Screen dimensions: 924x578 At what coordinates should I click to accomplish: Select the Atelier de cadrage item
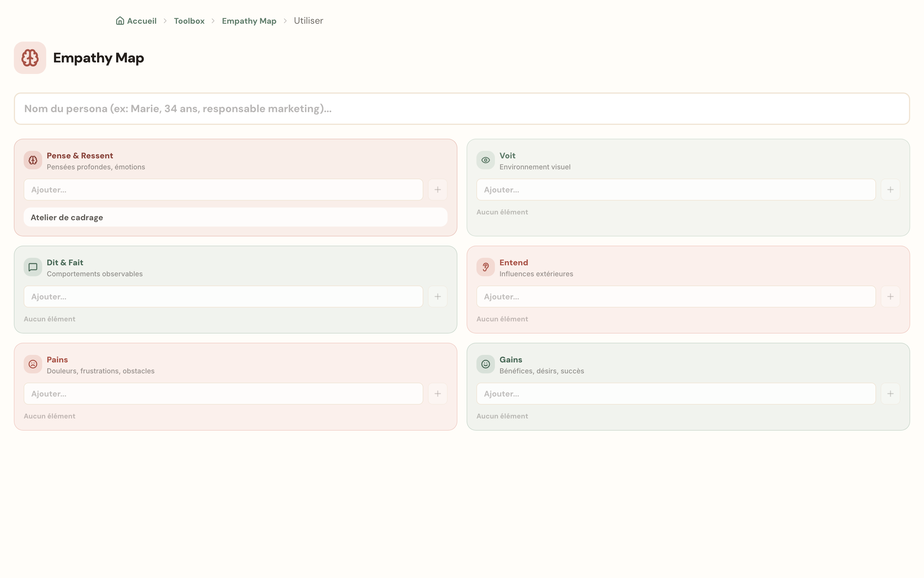[236, 217]
